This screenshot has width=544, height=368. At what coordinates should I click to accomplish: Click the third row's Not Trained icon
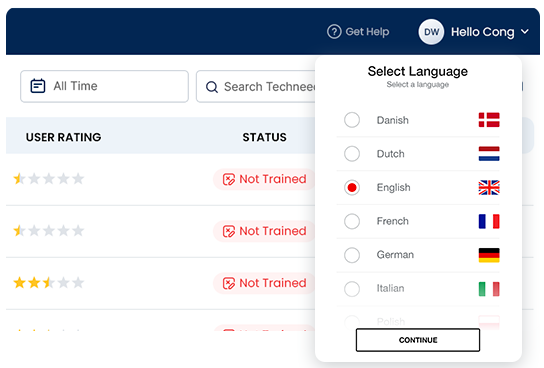pos(229,283)
